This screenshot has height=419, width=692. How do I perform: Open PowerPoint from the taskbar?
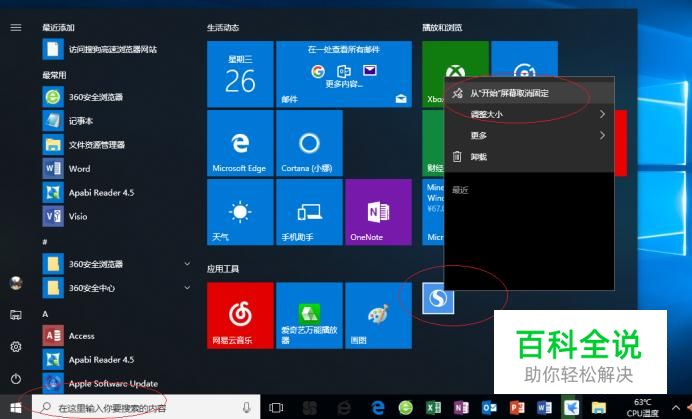tap(517, 407)
